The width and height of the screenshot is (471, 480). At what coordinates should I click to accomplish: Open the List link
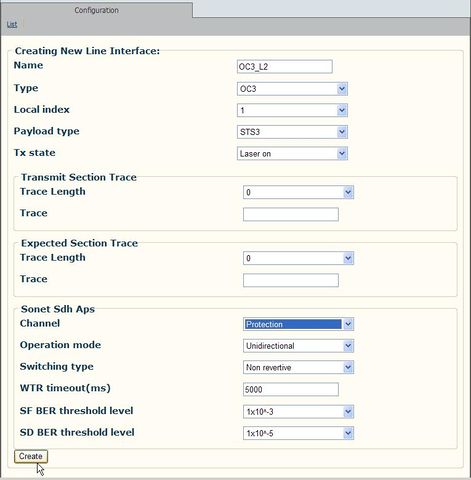pos(12,24)
